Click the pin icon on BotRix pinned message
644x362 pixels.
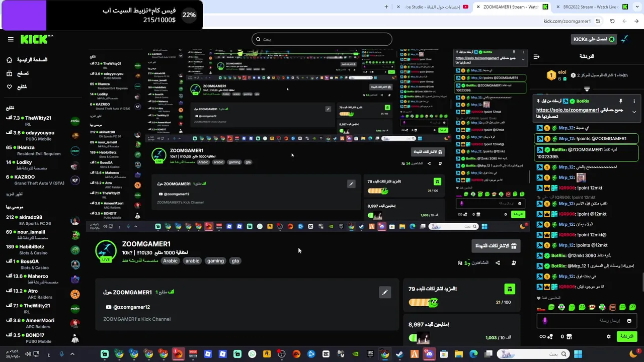coord(621,101)
